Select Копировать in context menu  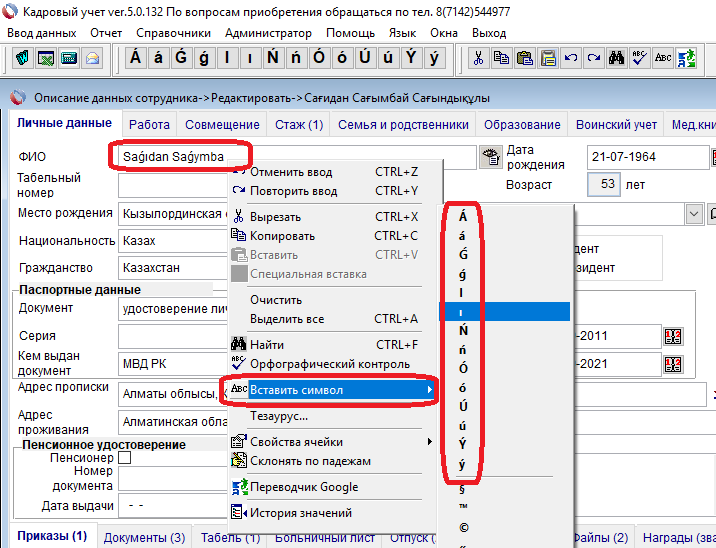[x=282, y=236]
